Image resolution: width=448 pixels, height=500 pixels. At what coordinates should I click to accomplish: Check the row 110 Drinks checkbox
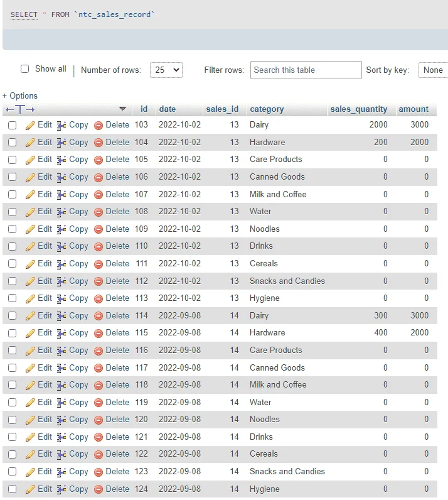12,246
